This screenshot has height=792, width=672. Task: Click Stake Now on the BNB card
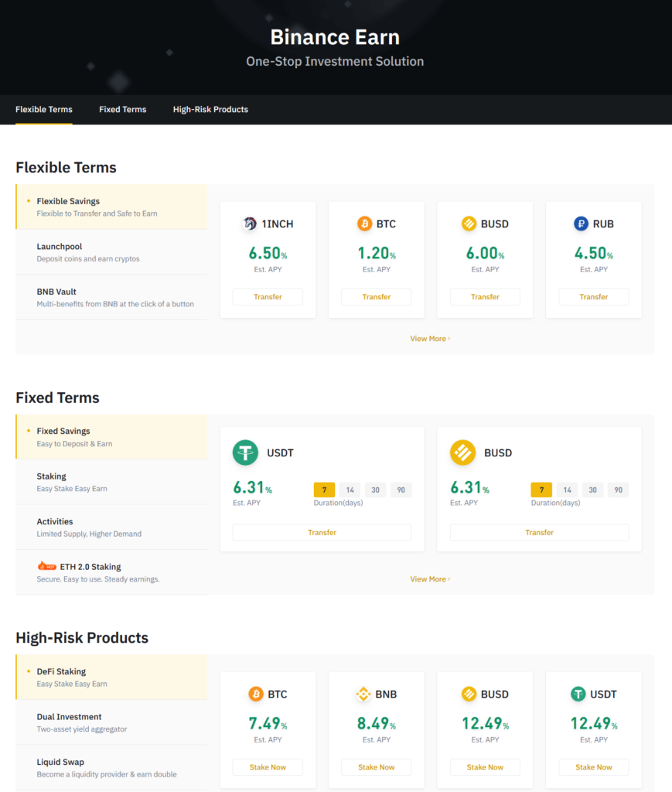(376, 767)
